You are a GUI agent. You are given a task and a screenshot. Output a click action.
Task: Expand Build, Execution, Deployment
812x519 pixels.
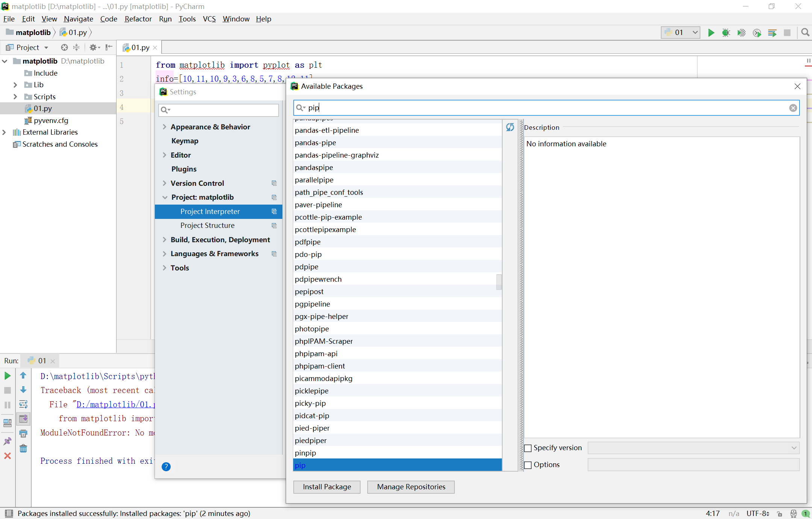(164, 240)
